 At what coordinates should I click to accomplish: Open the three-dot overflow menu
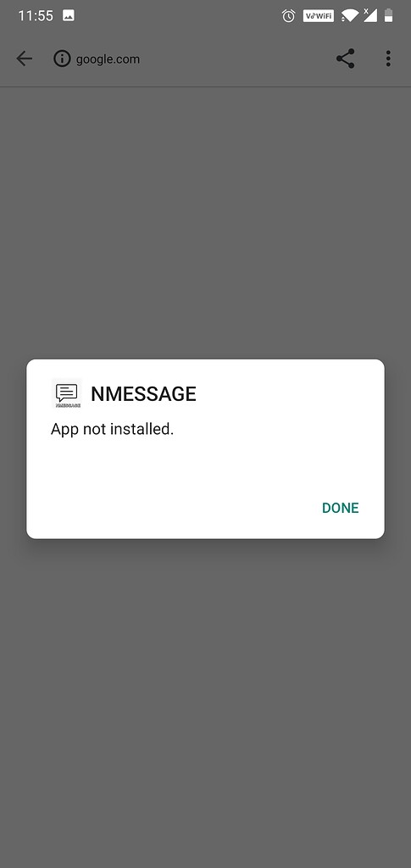388,58
